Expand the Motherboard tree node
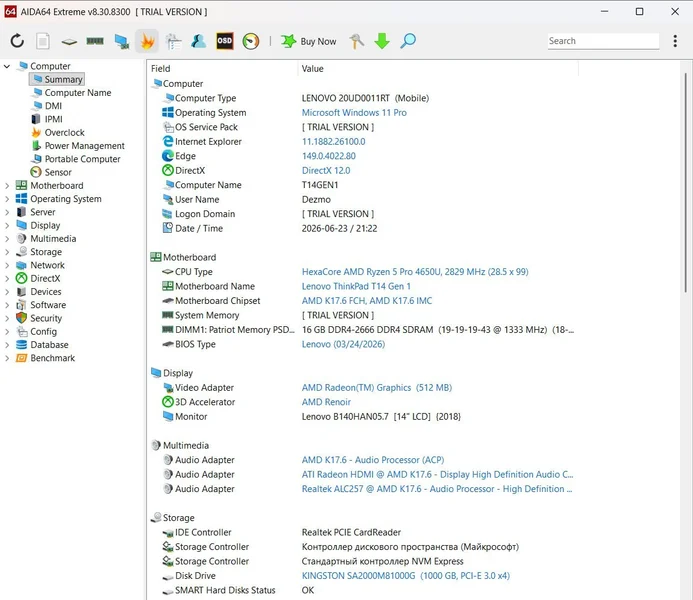693x600 pixels. 7,186
